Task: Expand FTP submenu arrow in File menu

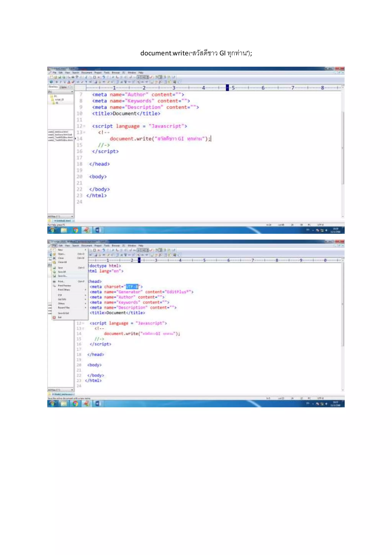Action: tap(85, 295)
